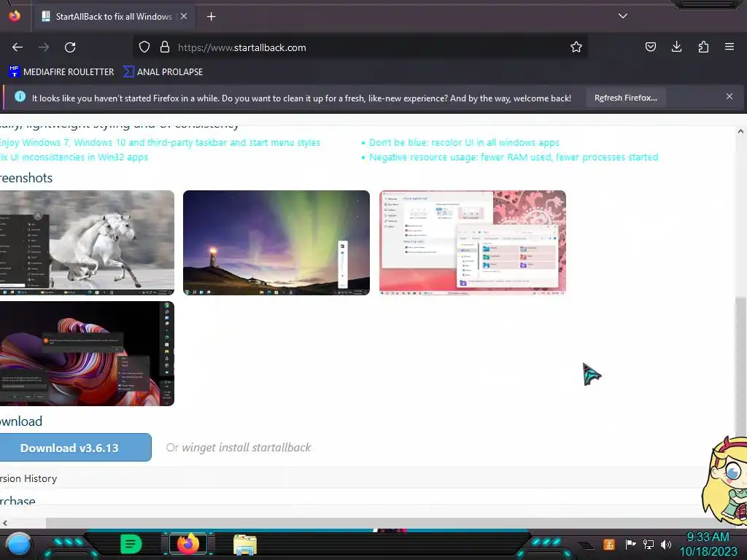Dismiss the Firefox notification bar
The width and height of the screenshot is (747, 560).
tap(729, 96)
